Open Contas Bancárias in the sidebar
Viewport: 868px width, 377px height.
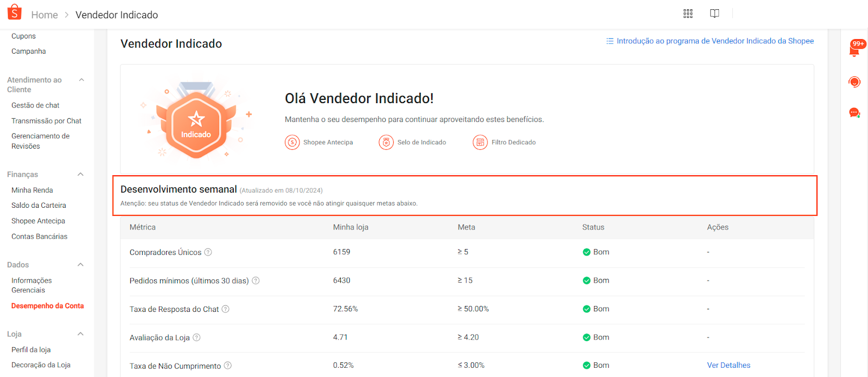pos(39,237)
